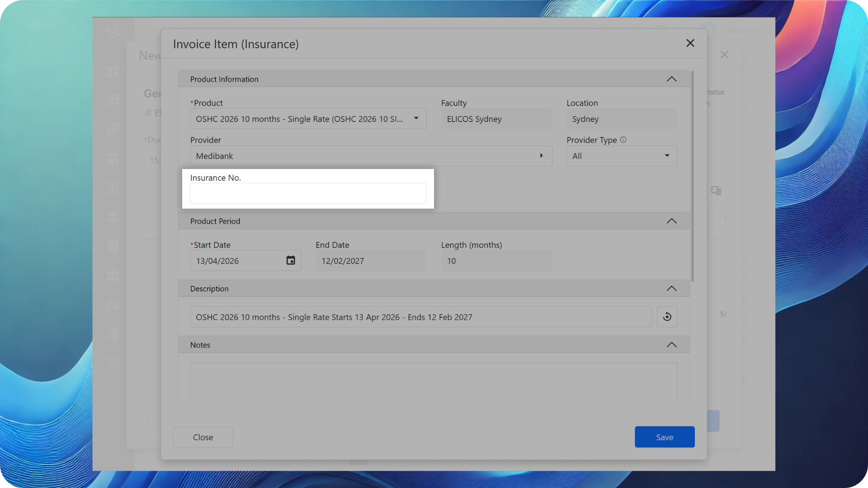Click the Insurance No. input field
868x488 pixels.
click(308, 193)
